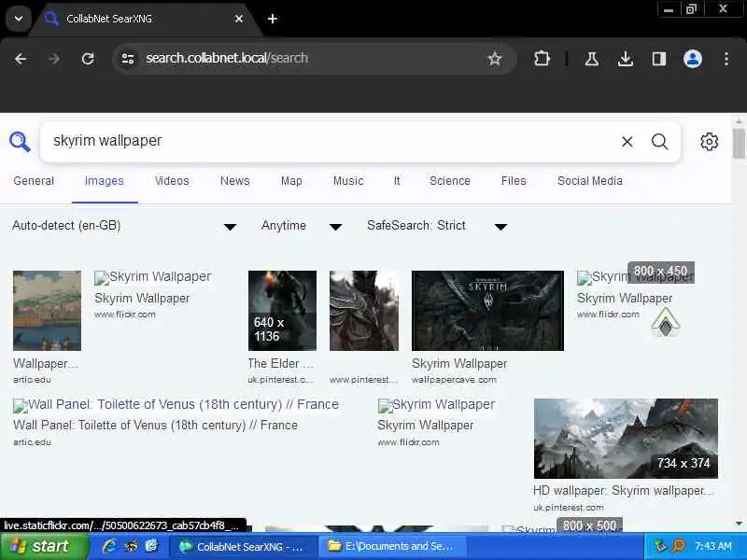747x560 pixels.
Task: Open the Extensions puzzle icon
Action: (x=542, y=59)
